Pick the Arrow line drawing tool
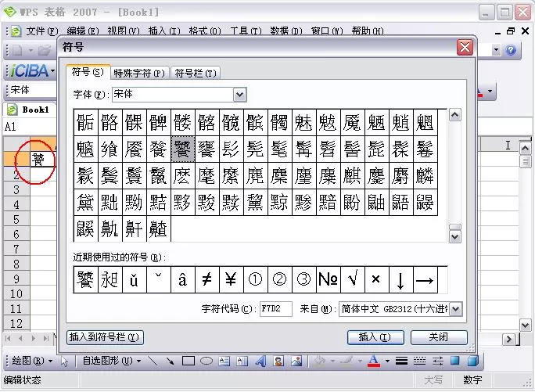This screenshot has width=535, height=392. click(x=170, y=361)
